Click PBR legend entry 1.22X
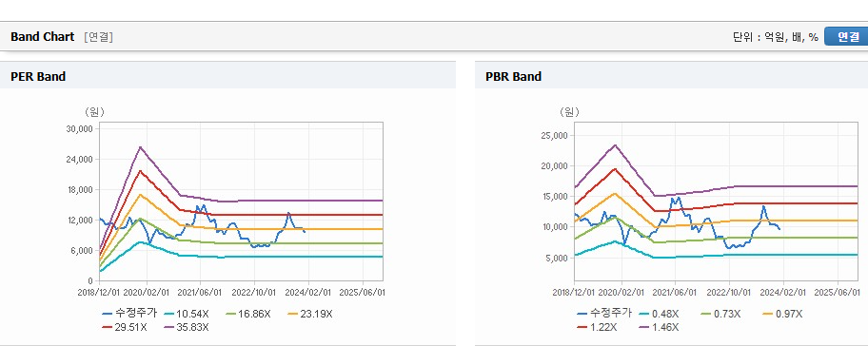This screenshot has width=868, height=346. pyautogui.click(x=596, y=327)
